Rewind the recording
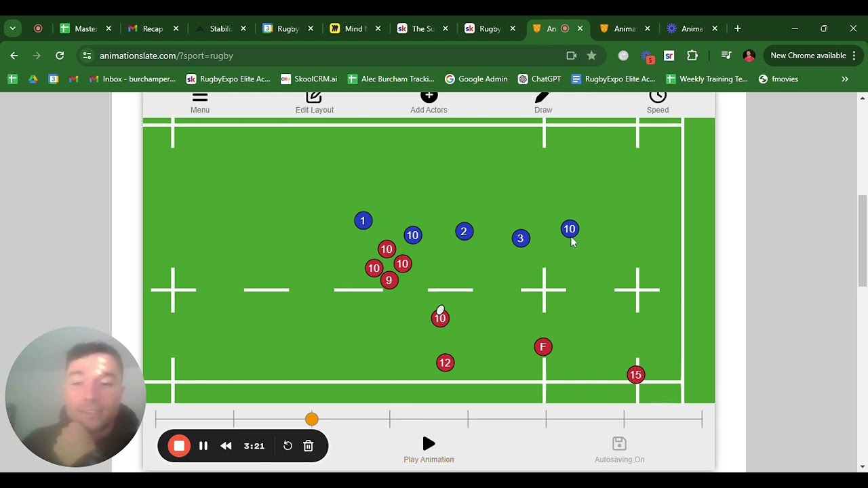 (226, 446)
